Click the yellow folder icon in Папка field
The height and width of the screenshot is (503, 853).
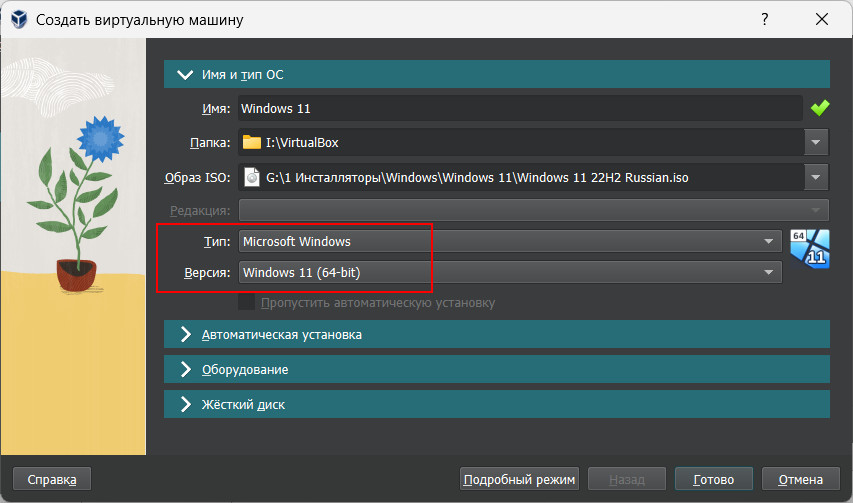[251, 142]
